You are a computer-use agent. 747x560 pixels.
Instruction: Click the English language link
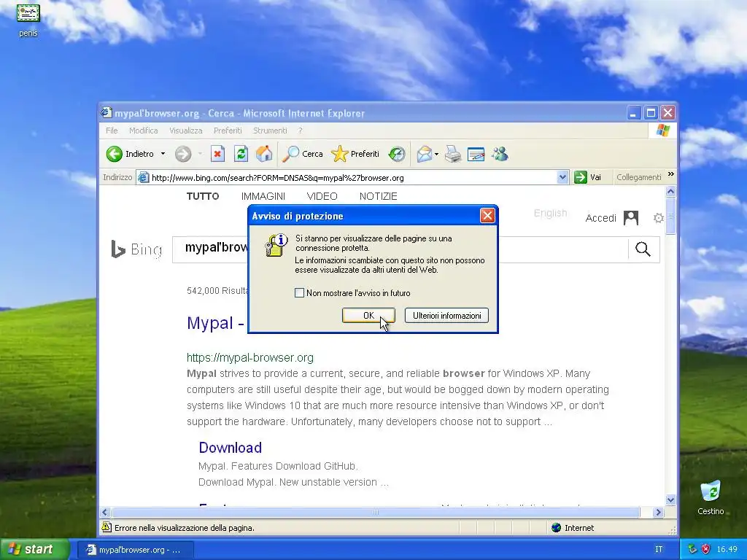pyautogui.click(x=550, y=213)
